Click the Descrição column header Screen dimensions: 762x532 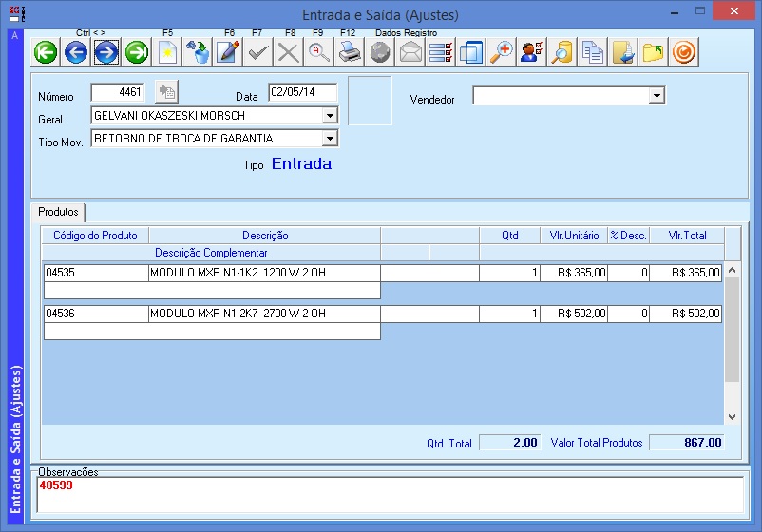tap(265, 236)
